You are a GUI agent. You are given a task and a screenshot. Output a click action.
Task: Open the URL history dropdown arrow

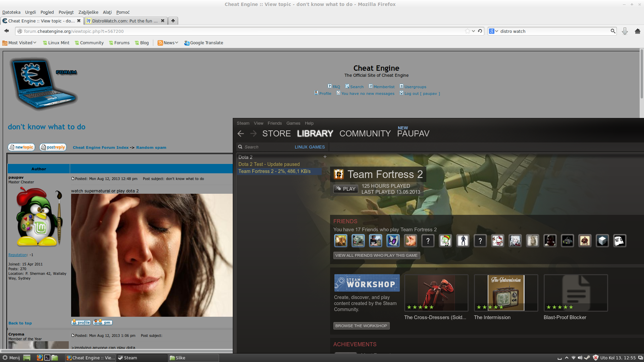pyautogui.click(x=473, y=31)
